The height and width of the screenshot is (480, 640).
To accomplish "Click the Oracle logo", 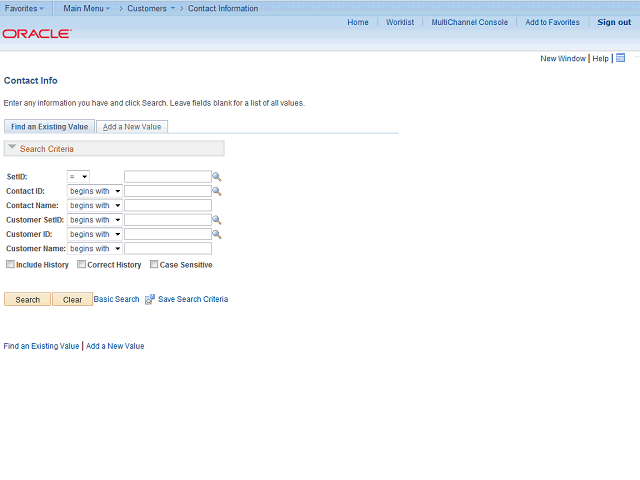I will tap(37, 33).
